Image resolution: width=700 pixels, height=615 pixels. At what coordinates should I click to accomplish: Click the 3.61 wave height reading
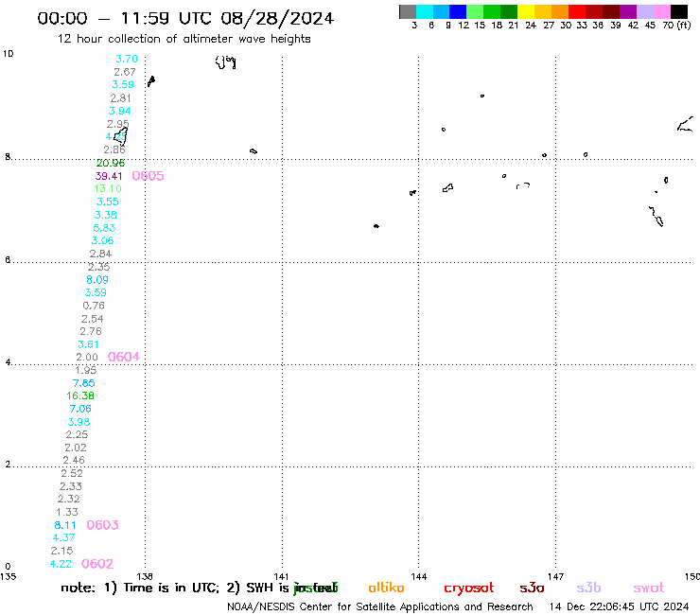88,344
